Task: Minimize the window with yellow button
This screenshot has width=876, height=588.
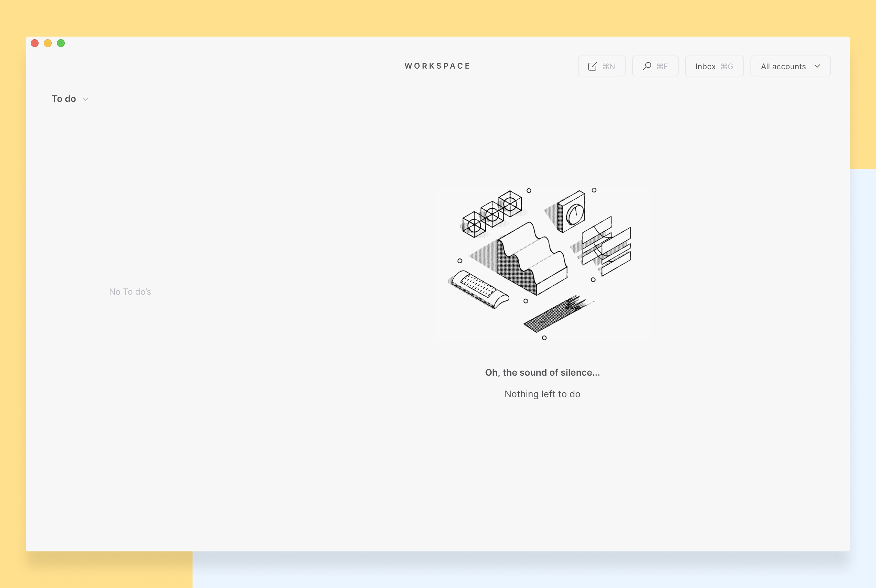Action: [x=48, y=43]
